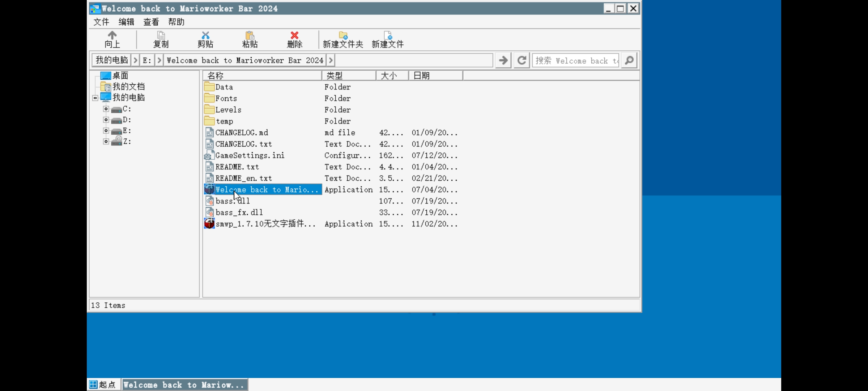Select the Fonts folder icon

tap(209, 98)
